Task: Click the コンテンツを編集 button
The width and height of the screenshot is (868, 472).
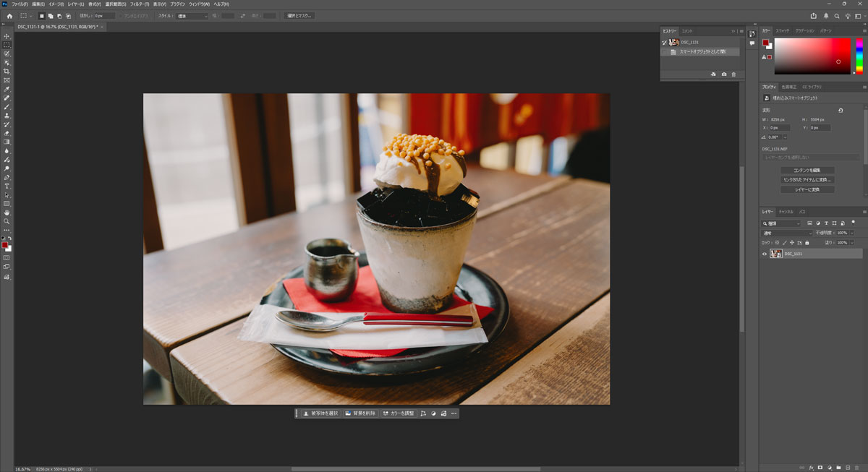Action: point(807,171)
